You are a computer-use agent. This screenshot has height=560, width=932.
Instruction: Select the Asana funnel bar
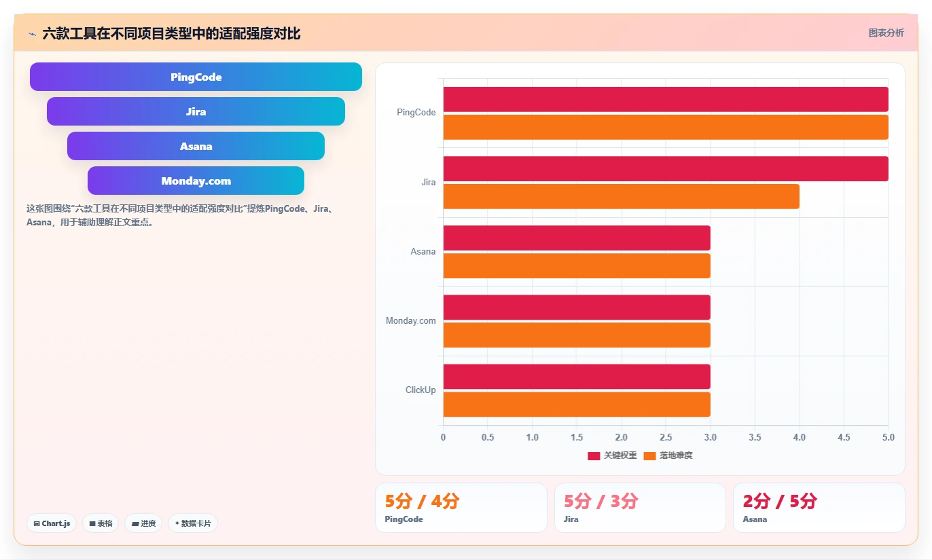196,146
